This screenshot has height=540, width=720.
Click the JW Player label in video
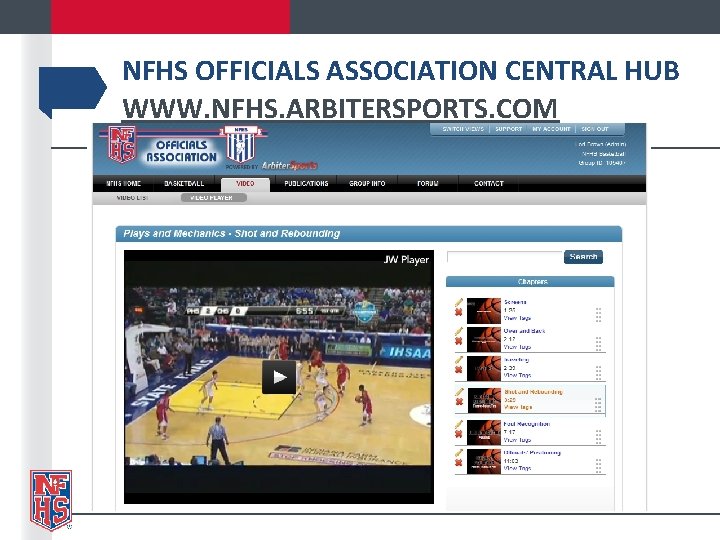406,260
